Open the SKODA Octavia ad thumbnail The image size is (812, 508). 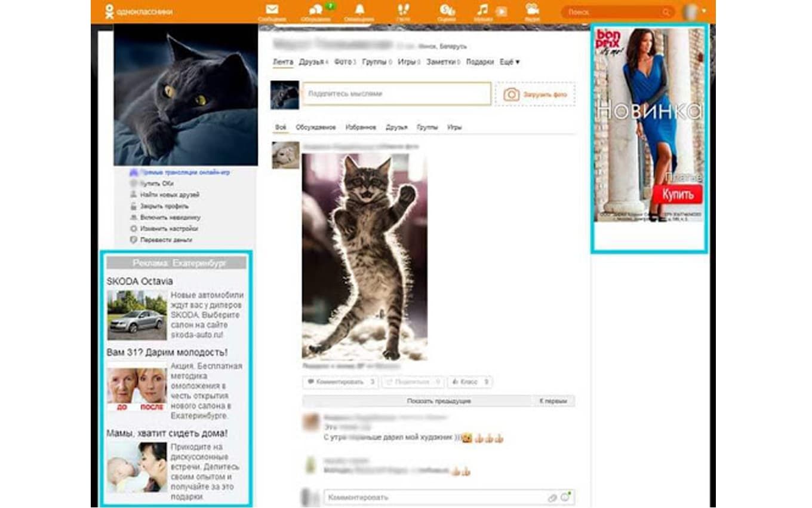137,314
